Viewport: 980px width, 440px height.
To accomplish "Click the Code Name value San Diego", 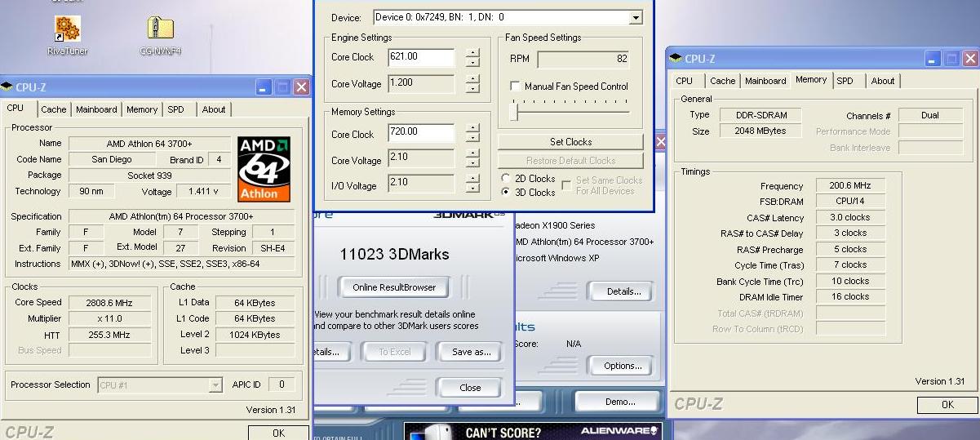I will [112, 159].
